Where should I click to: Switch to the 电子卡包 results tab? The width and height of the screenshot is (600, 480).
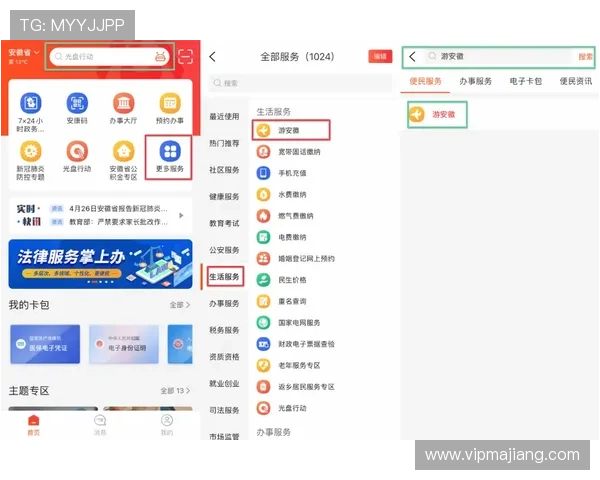pyautogui.click(x=526, y=81)
